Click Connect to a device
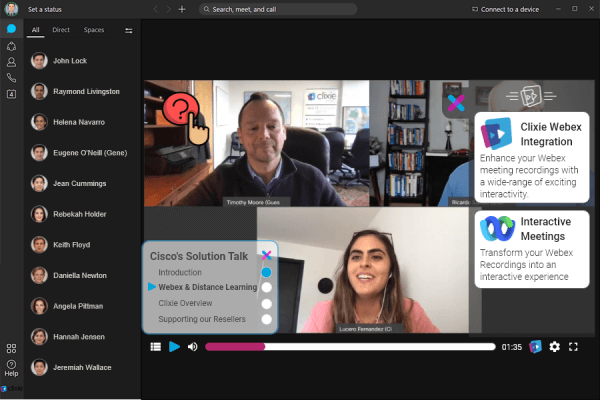Screen dimensions: 600x400 (x=505, y=9)
